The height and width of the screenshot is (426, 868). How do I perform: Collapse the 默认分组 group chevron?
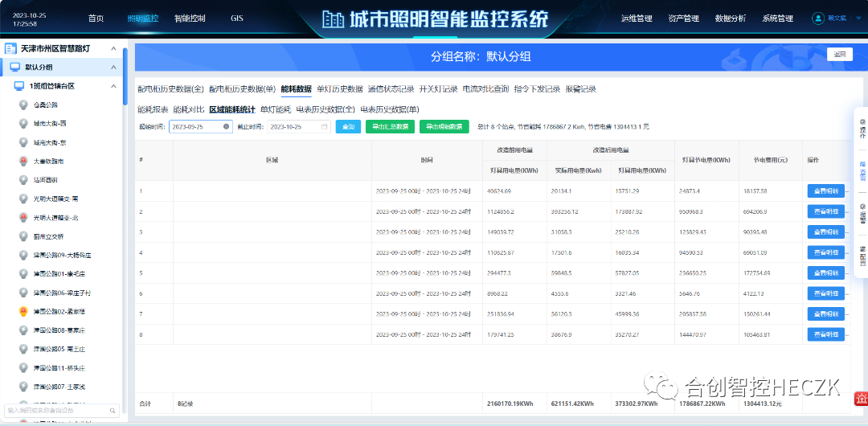[x=113, y=68]
